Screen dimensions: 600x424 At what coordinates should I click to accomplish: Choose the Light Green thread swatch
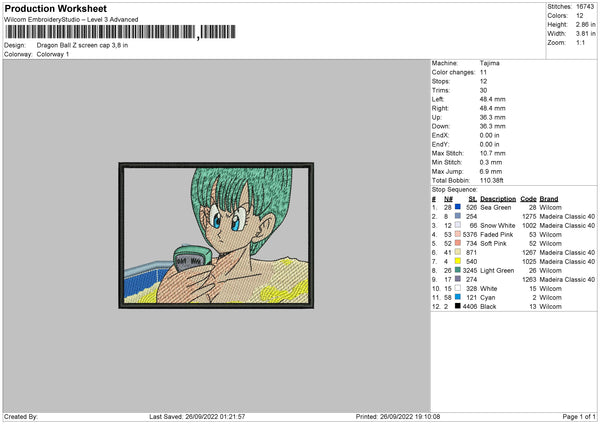[458, 270]
